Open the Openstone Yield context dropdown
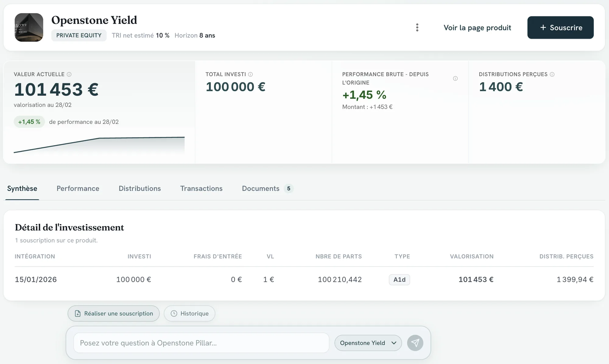Screen dimensions: 609x364 368,343
